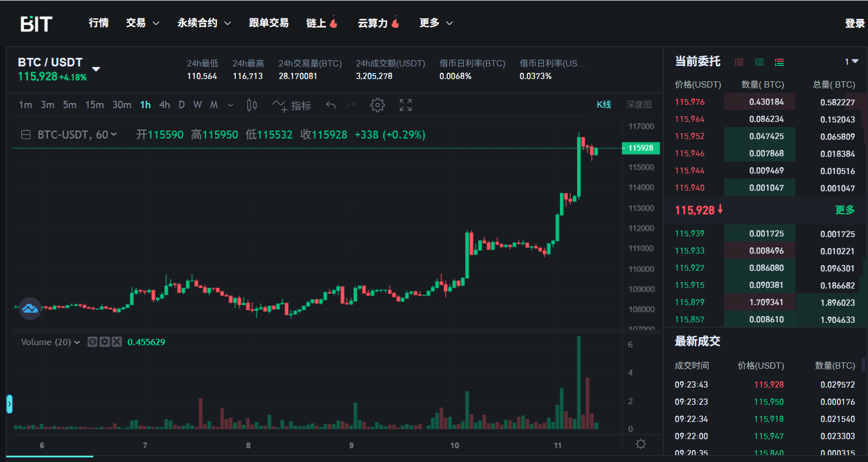Undo the last chart action
The width and height of the screenshot is (868, 462).
coord(330,105)
